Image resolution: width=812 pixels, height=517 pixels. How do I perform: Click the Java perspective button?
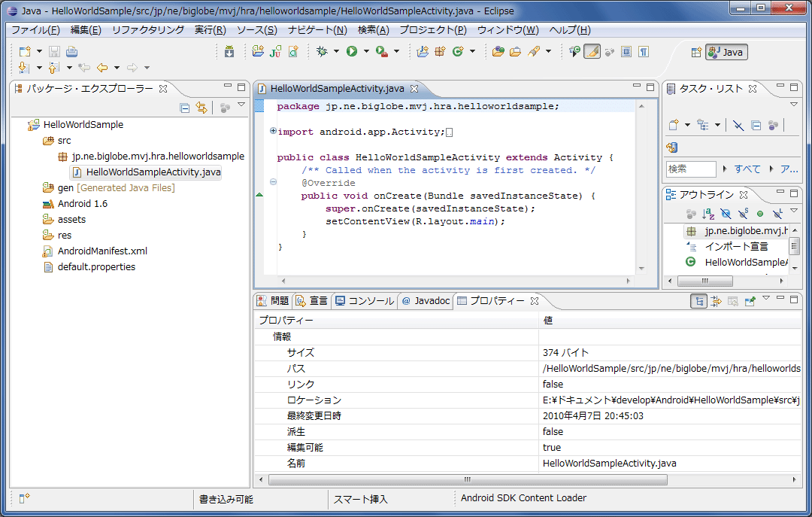pos(726,52)
